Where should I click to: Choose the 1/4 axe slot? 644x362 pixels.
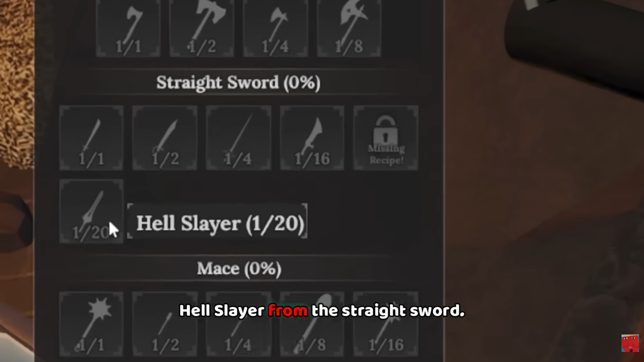click(x=275, y=28)
